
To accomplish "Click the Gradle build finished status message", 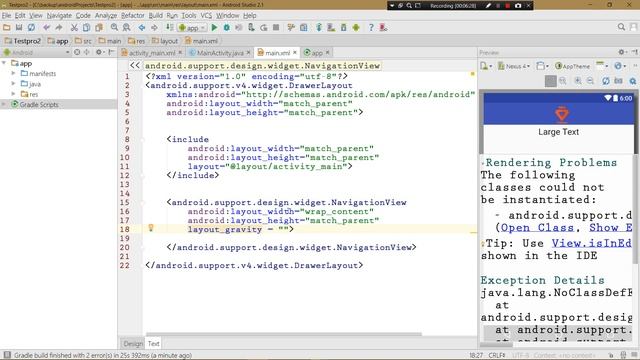I will 102,356.
